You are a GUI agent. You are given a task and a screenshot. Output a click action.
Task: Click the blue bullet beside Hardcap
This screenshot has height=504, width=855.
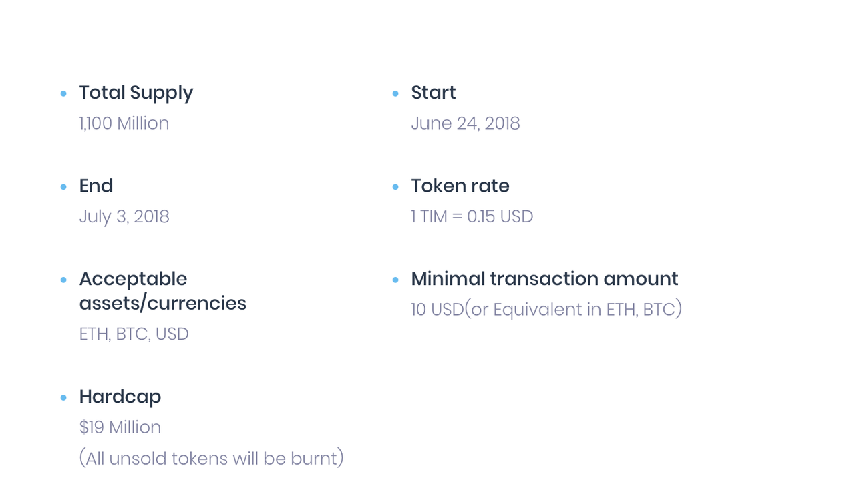point(63,398)
